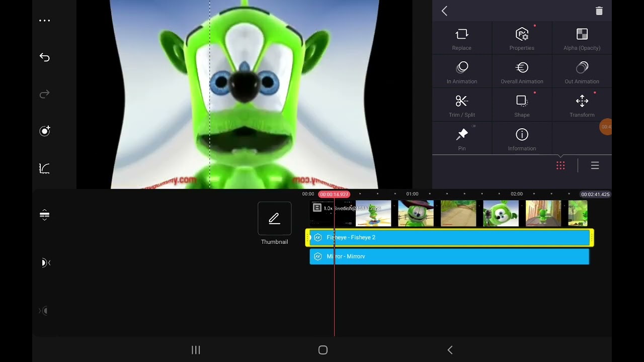644x362 pixels.
Task: Tap the green gummy bear video preview
Action: [244, 95]
